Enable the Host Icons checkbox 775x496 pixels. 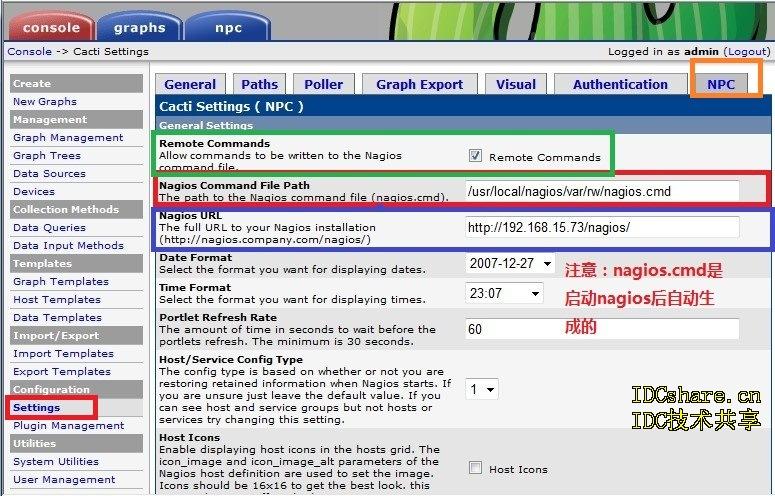point(475,468)
